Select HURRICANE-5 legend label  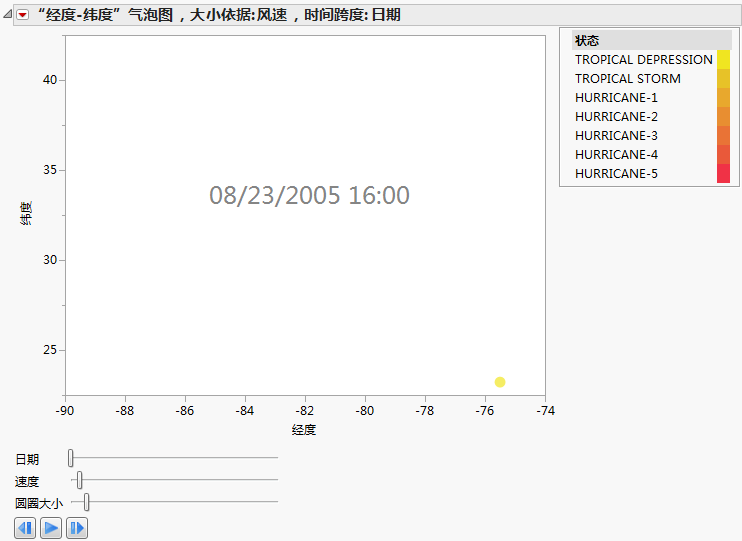tap(616, 173)
